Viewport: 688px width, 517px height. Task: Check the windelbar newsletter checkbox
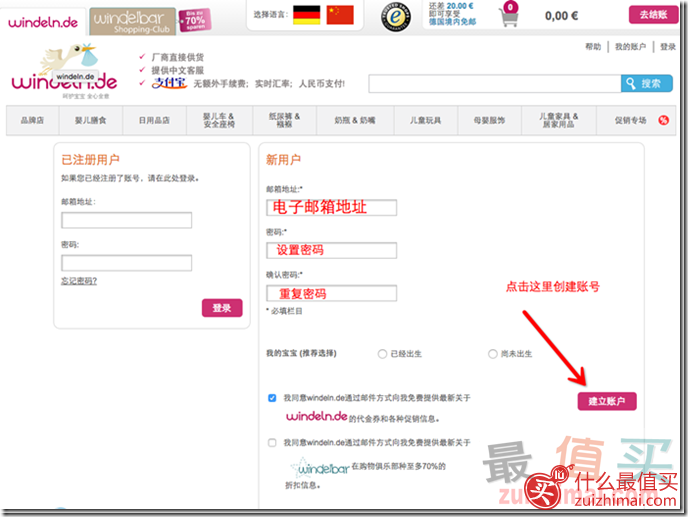click(272, 443)
